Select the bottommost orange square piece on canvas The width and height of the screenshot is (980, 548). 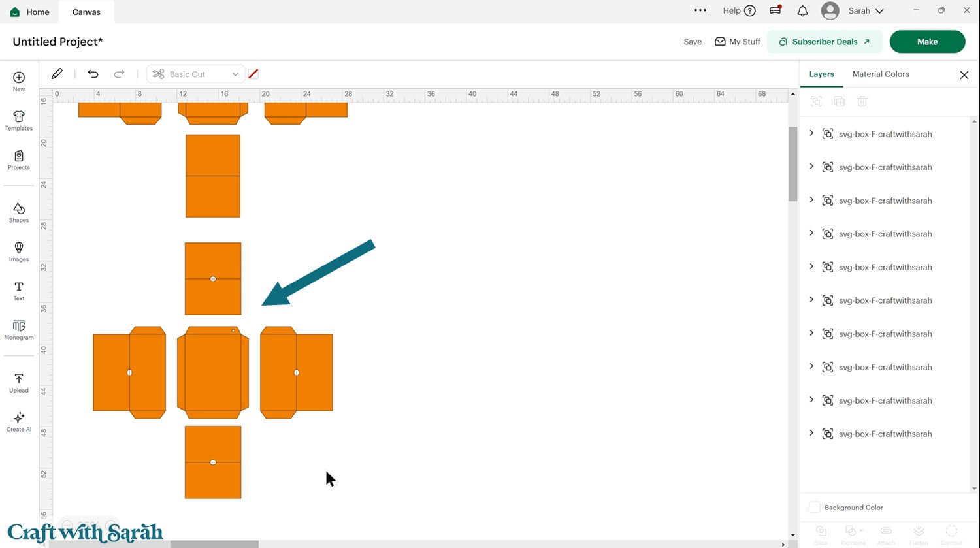[213, 462]
